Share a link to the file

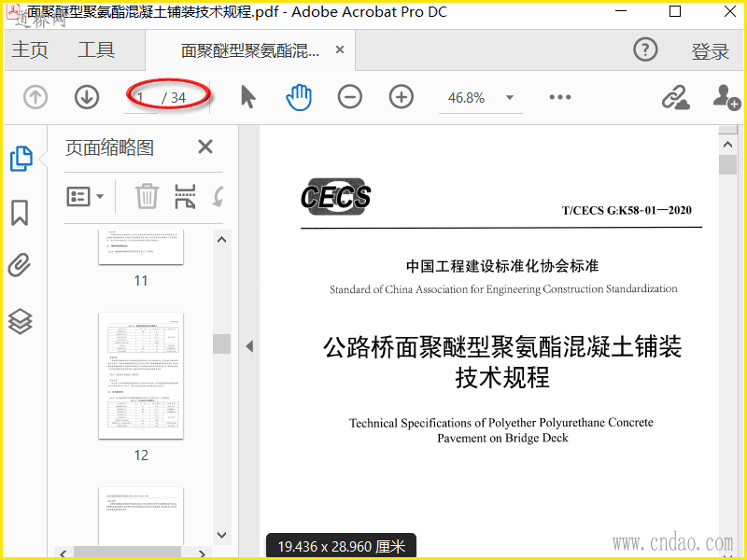pyautogui.click(x=675, y=97)
